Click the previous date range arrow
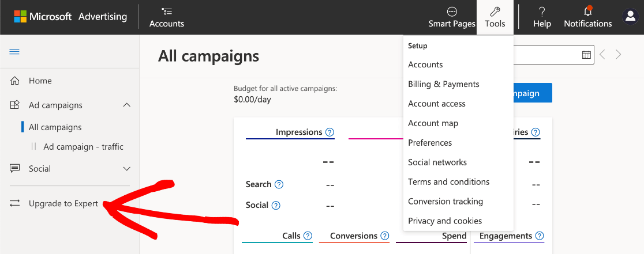 click(602, 55)
